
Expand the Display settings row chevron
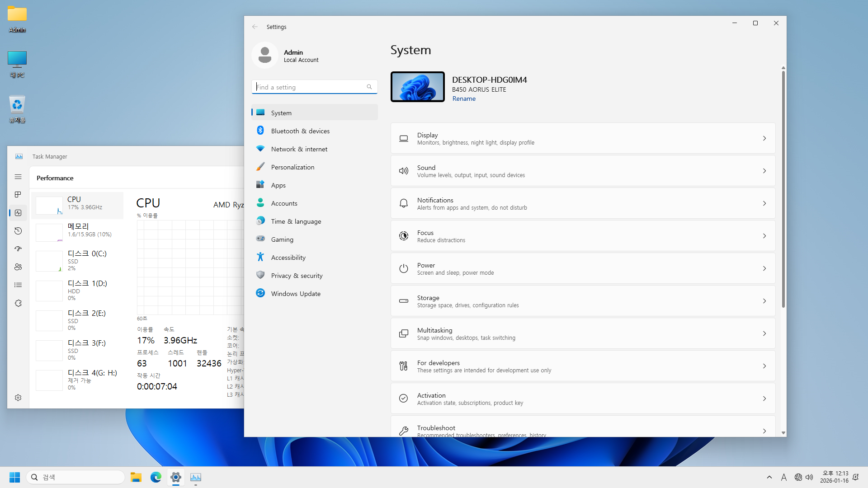(764, 138)
